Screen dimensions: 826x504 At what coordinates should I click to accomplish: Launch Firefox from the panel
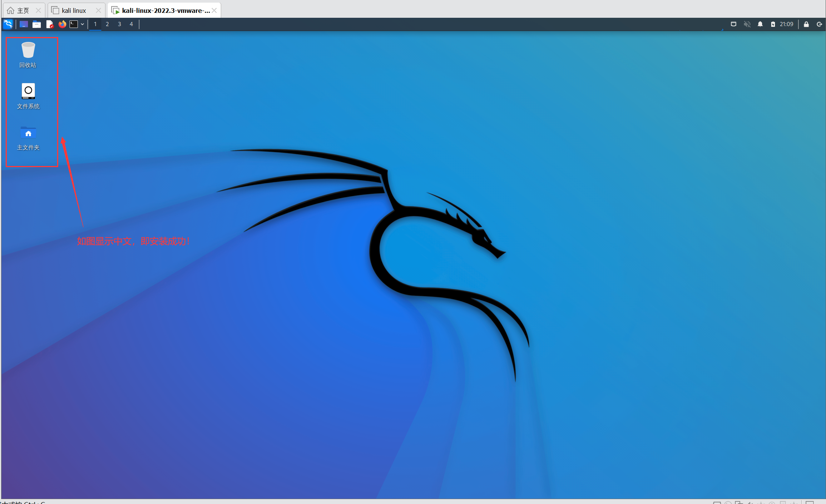(62, 24)
